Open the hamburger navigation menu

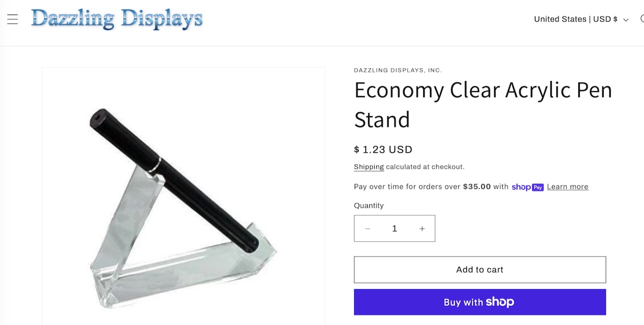(13, 20)
